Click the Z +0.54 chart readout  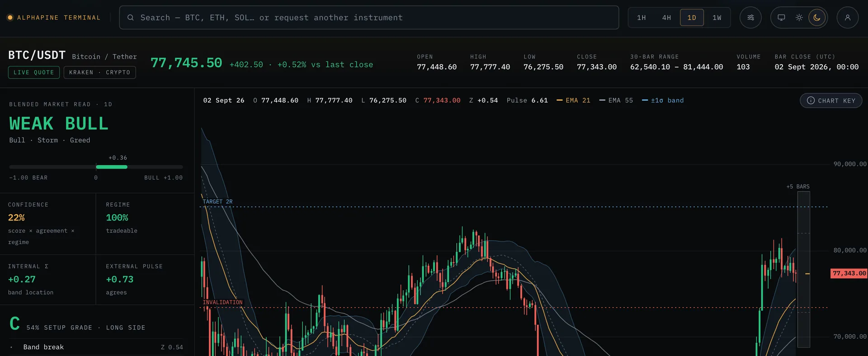[x=483, y=100]
